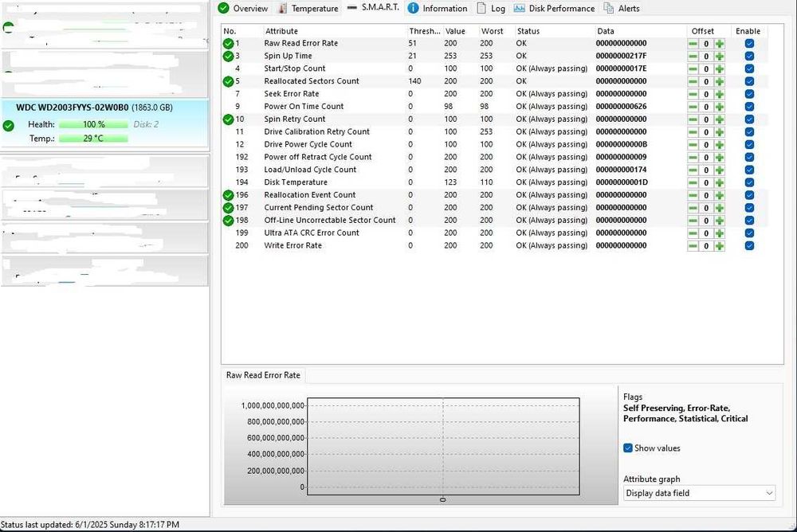The width and height of the screenshot is (797, 532).
Task: Decrease offset for Power On Time Count
Action: pos(693,107)
